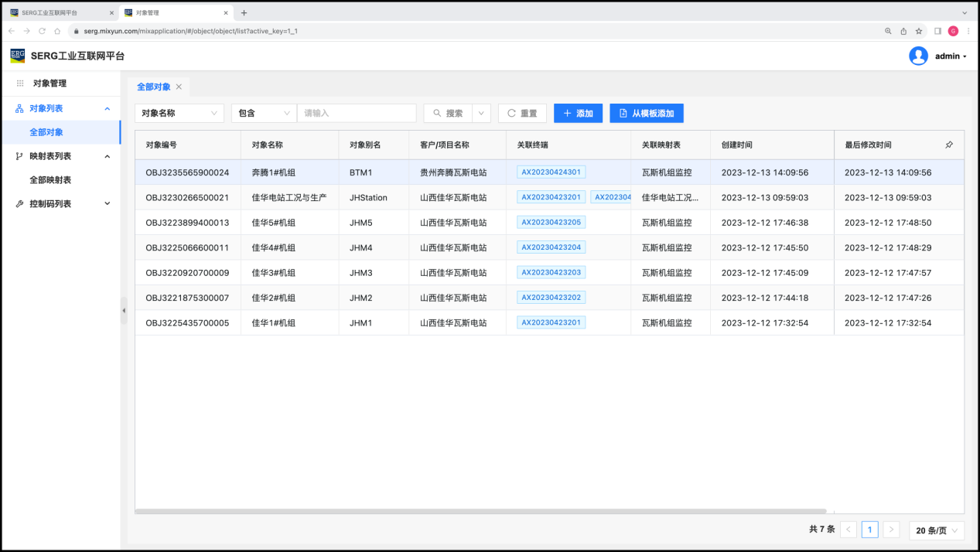Click the blue 添加 button
980x552 pixels.
[578, 113]
